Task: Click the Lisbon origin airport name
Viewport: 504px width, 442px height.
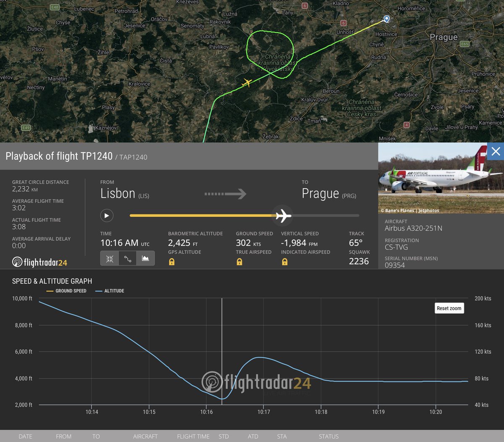Action: (x=118, y=193)
